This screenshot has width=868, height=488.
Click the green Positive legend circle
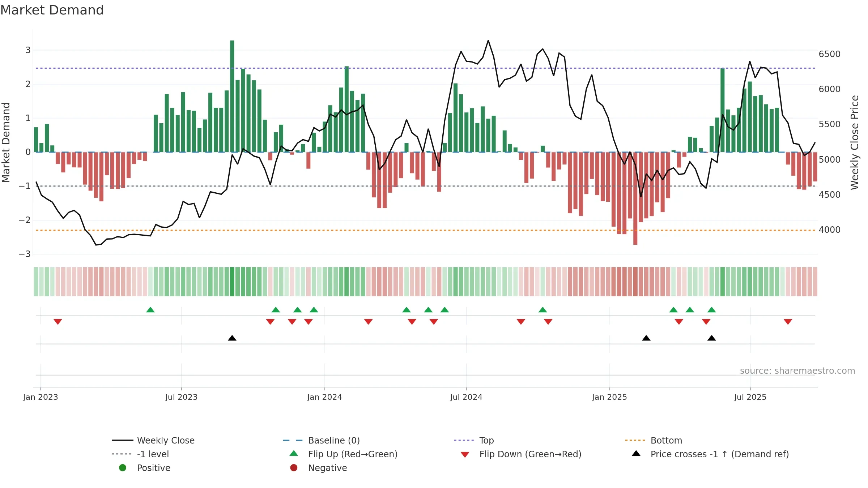click(123, 468)
